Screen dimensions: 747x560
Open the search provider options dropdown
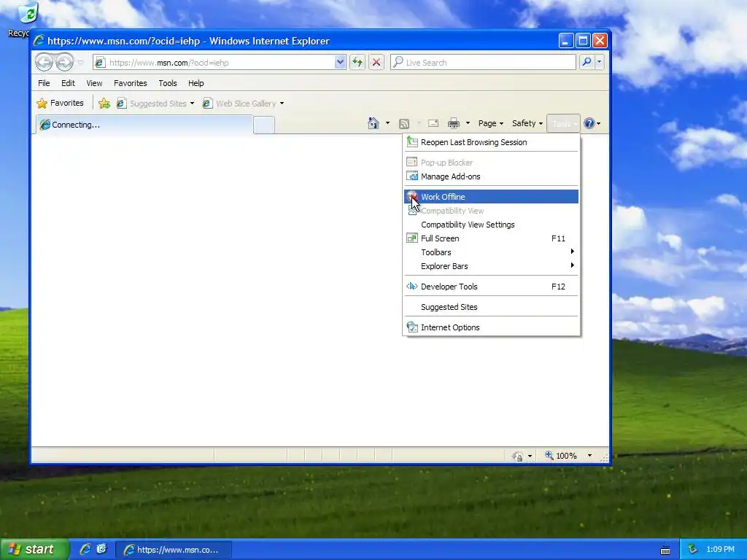click(600, 63)
